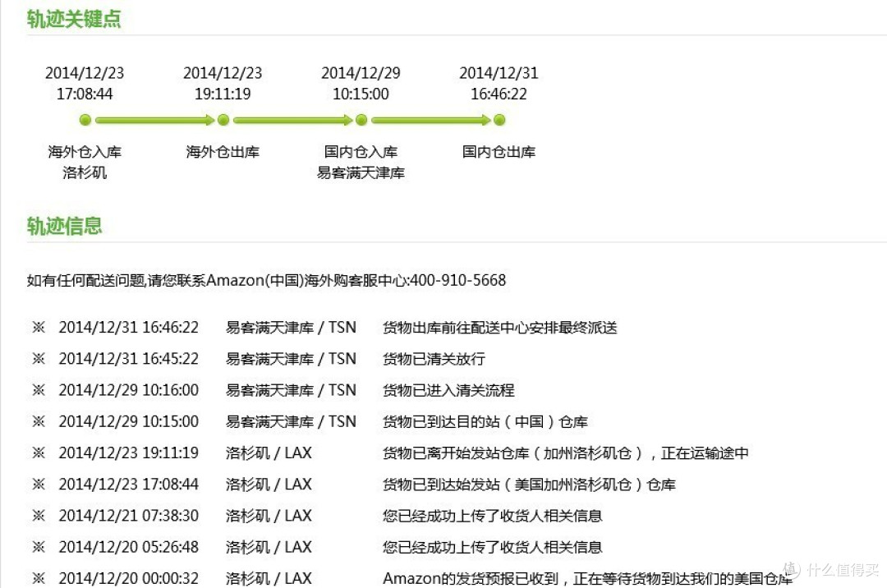Image resolution: width=887 pixels, height=588 pixels.
Task: Click the customer service number 400-910-5668
Action: [457, 280]
